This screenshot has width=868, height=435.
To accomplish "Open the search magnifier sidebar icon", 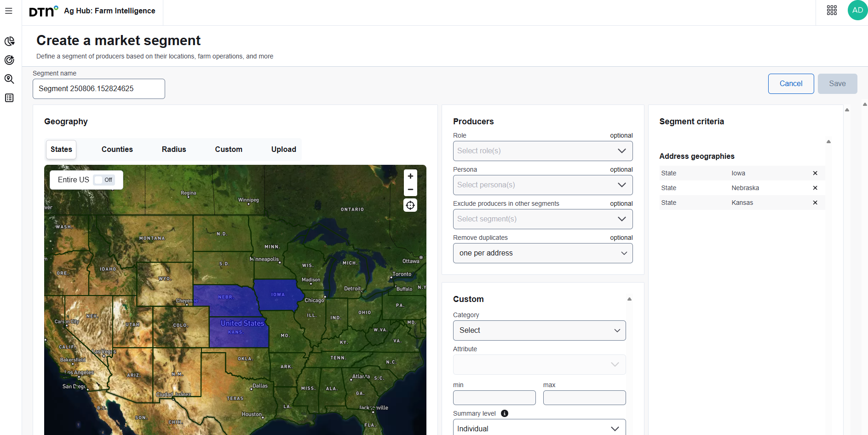I will click(9, 79).
